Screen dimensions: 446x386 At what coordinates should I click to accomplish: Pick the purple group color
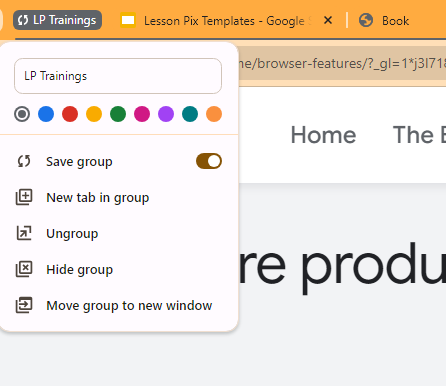coord(166,114)
